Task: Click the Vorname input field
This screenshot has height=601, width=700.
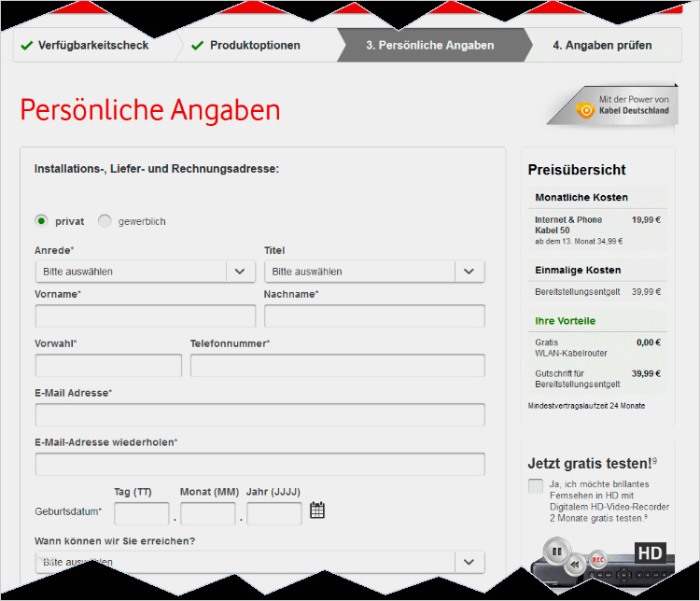Action: click(145, 315)
